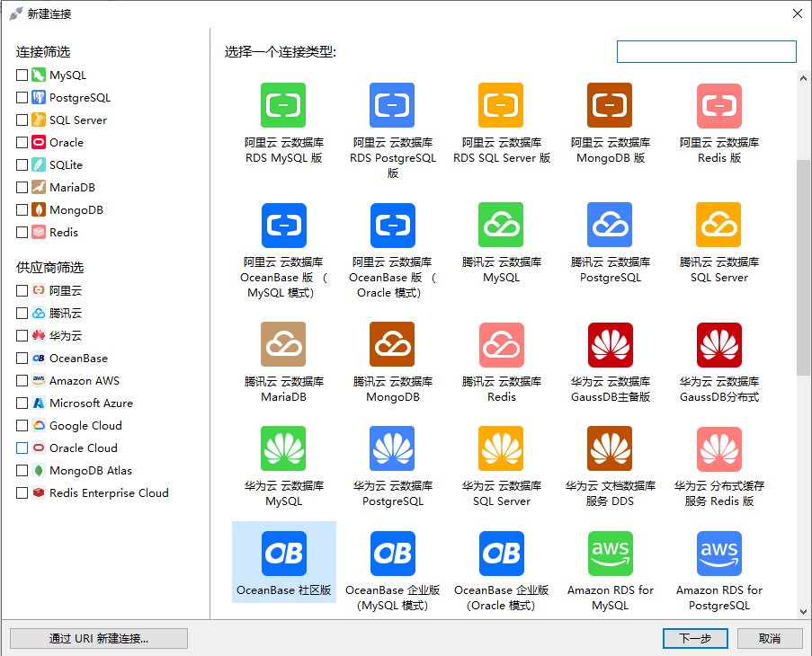
Task: Click the scrollbar down arrow
Action: click(x=803, y=611)
